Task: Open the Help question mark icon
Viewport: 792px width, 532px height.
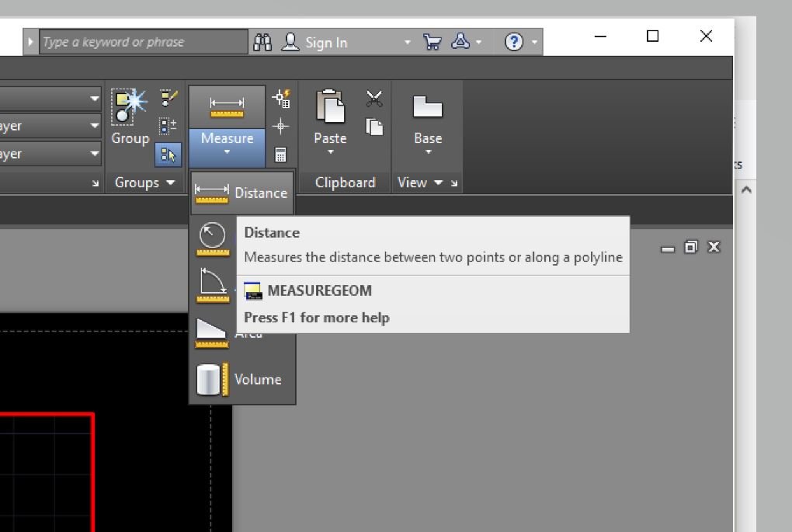Action: click(x=514, y=42)
